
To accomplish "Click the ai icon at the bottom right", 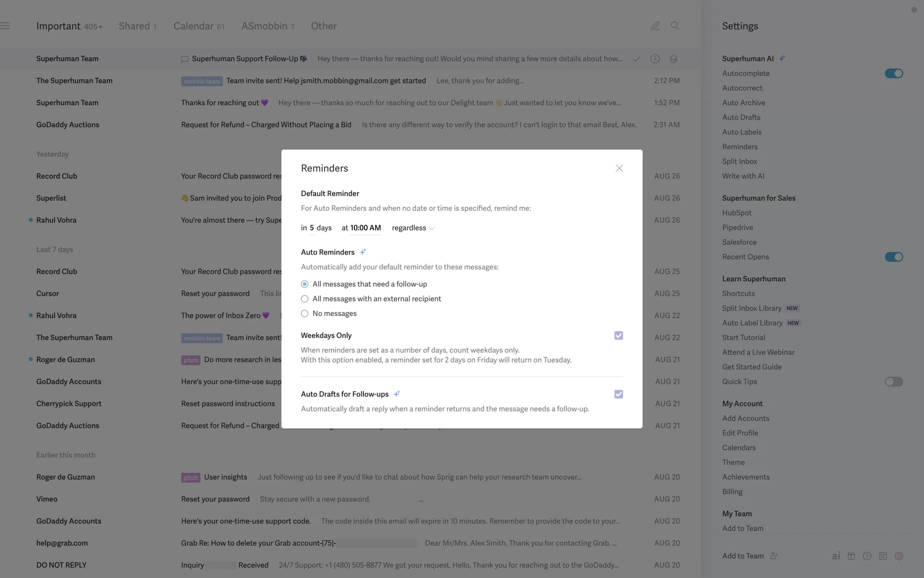I will (836, 556).
